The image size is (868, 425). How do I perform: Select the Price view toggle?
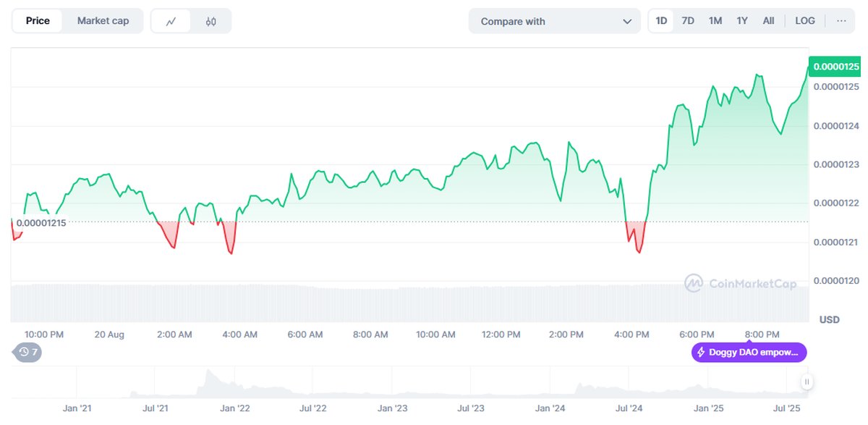(x=38, y=21)
